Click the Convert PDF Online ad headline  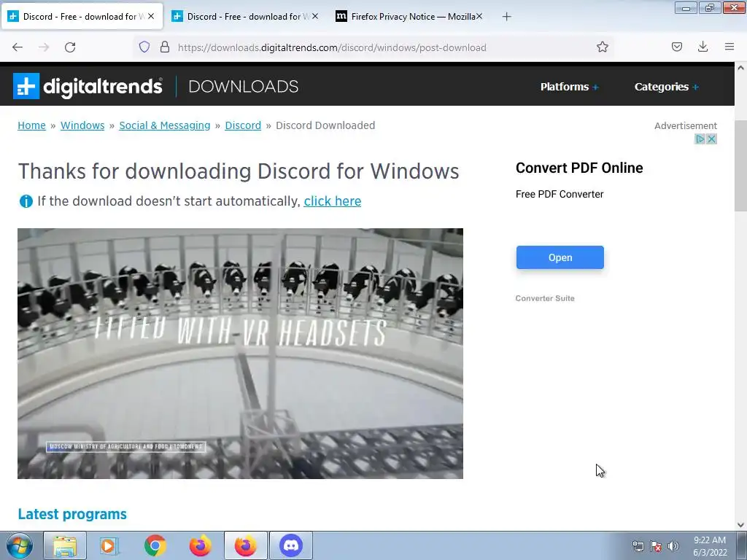tap(579, 168)
